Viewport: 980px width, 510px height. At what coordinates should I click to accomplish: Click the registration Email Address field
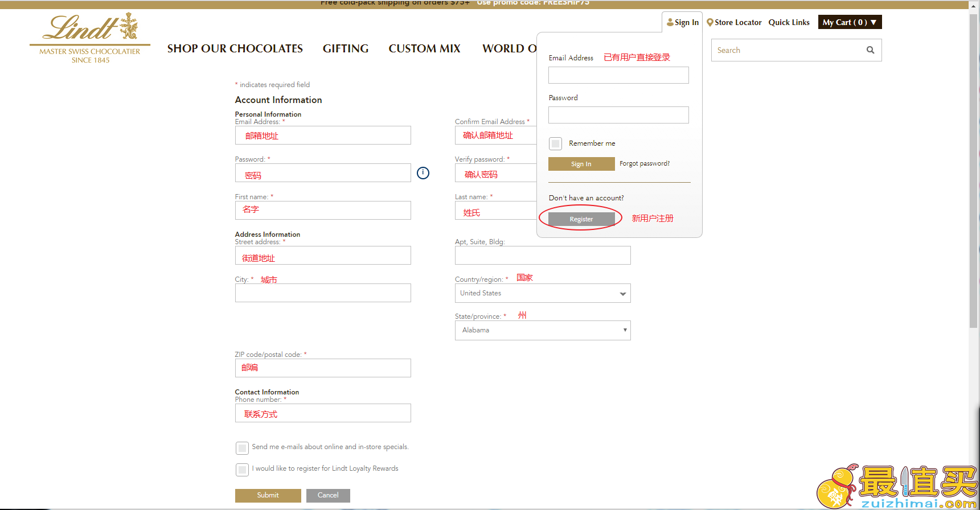pos(323,135)
